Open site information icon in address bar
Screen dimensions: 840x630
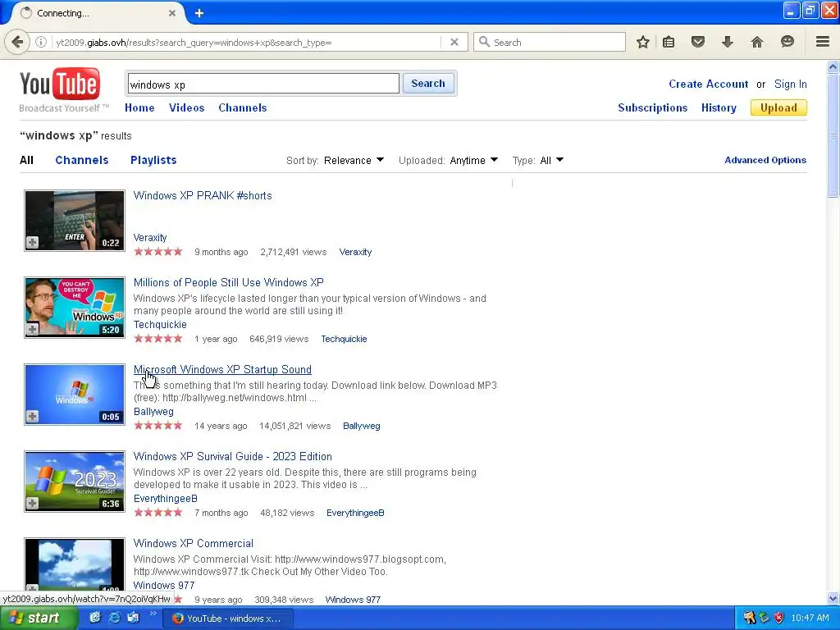[41, 42]
